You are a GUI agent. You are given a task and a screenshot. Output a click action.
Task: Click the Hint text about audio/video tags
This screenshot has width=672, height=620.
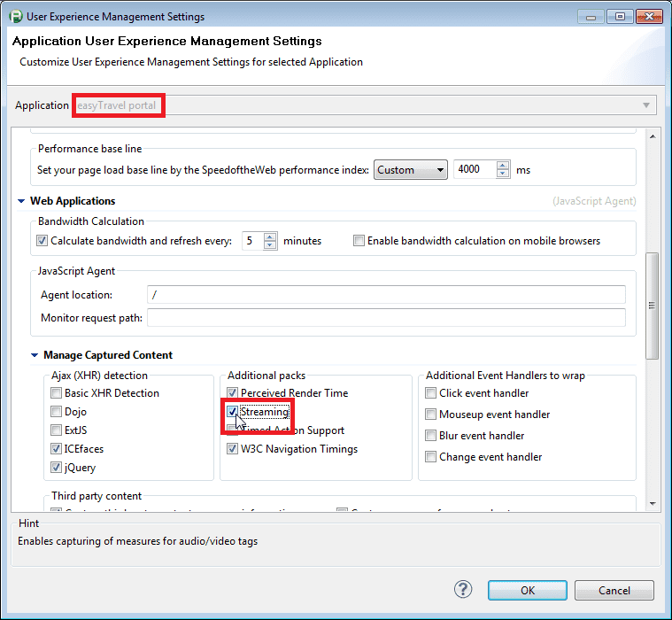(x=137, y=541)
